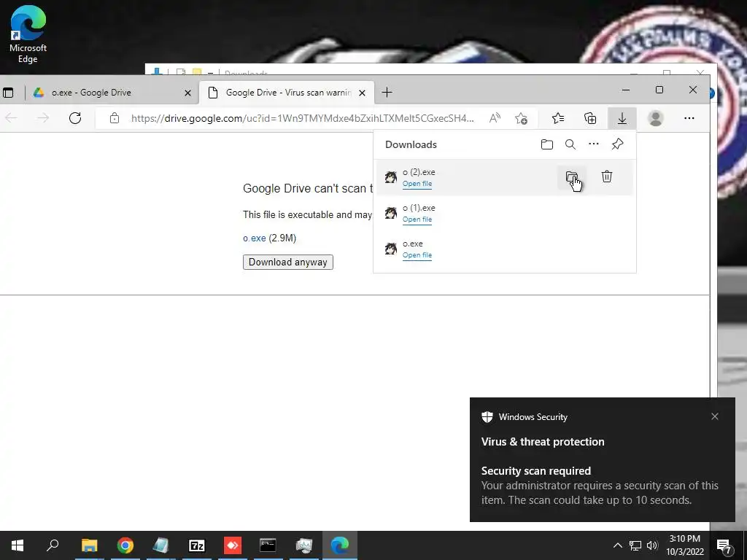
Task: Open a new tab with plus button
Action: pyautogui.click(x=387, y=93)
